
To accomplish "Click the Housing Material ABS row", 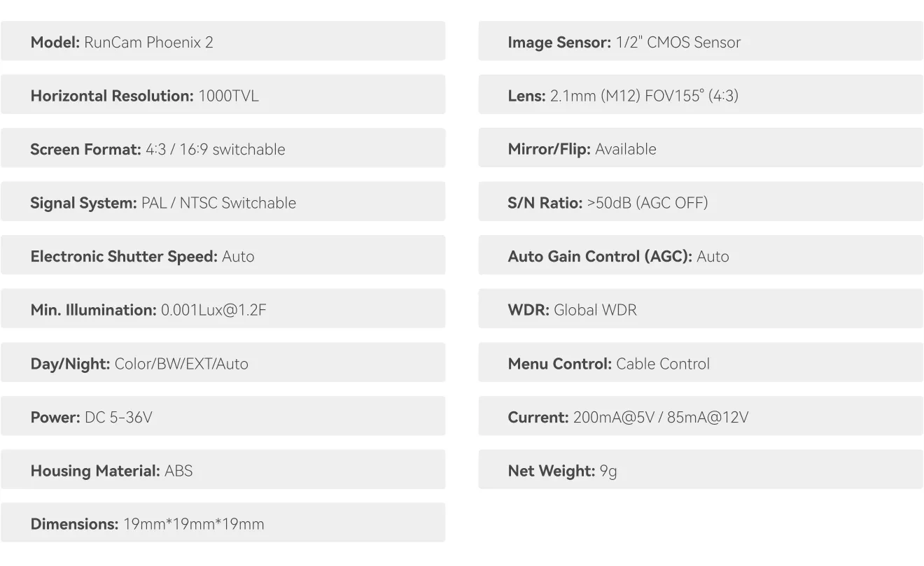I will [223, 471].
